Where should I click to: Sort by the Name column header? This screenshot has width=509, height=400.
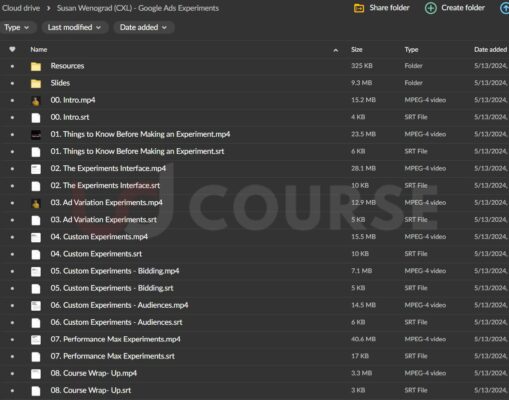click(39, 49)
